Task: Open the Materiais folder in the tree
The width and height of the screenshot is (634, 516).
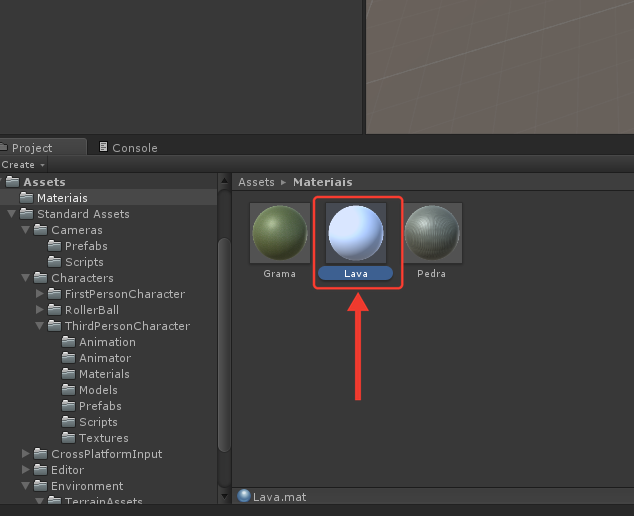Action: coord(62,198)
